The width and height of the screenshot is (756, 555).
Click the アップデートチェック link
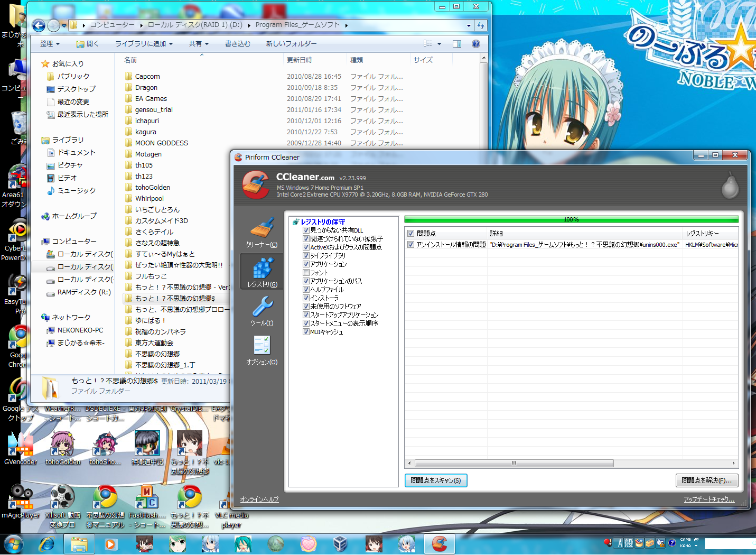click(x=709, y=499)
